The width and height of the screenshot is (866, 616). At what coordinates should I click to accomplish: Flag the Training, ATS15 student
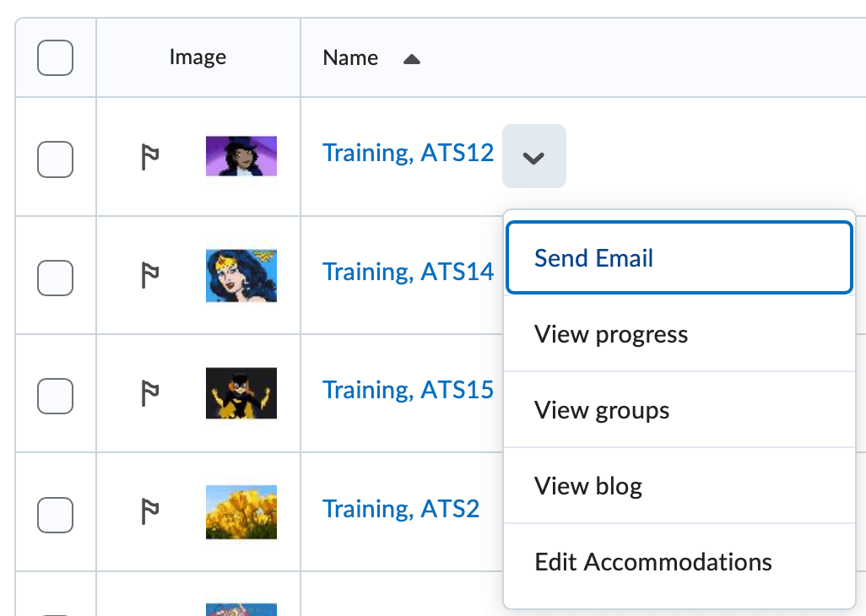tap(152, 393)
